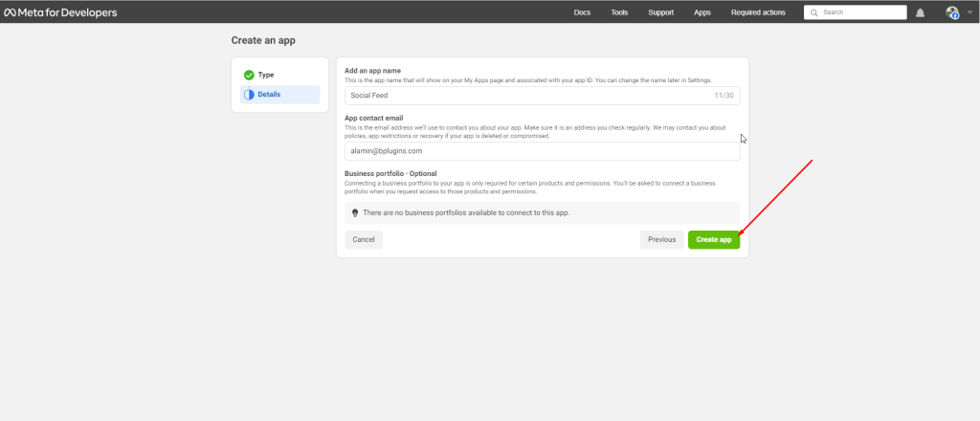This screenshot has height=421, width=980.
Task: Open notifications via the bell icon
Action: tap(920, 12)
